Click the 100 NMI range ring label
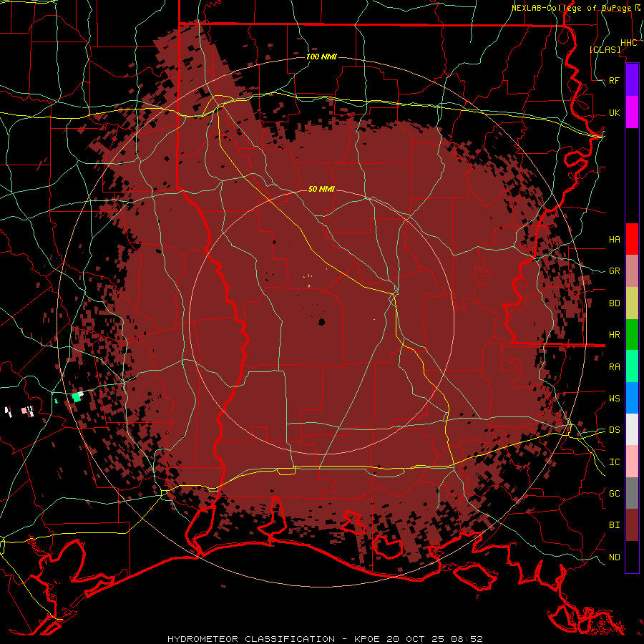This screenshot has height=644, width=644. 321,57
